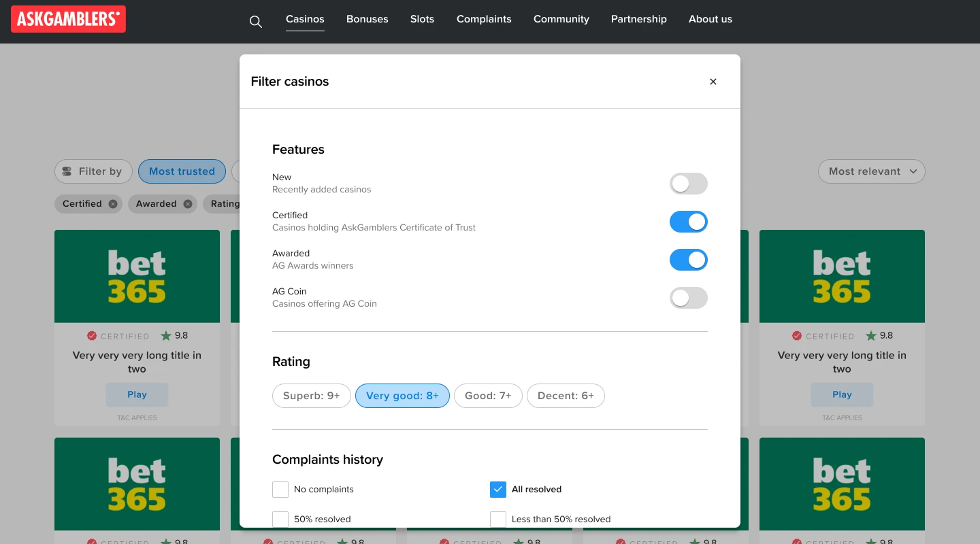Toggle the Most trusted chip
The image size is (980, 544).
(182, 171)
